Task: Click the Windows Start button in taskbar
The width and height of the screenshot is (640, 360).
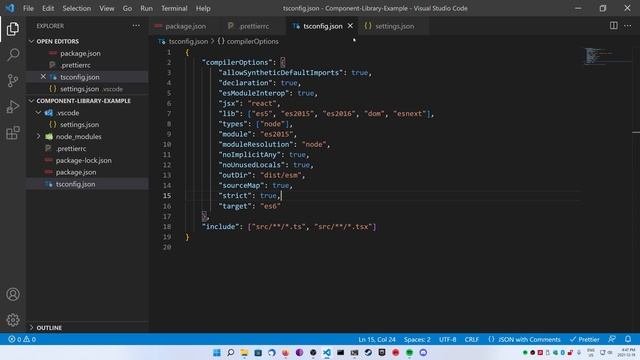Action: (x=217, y=353)
